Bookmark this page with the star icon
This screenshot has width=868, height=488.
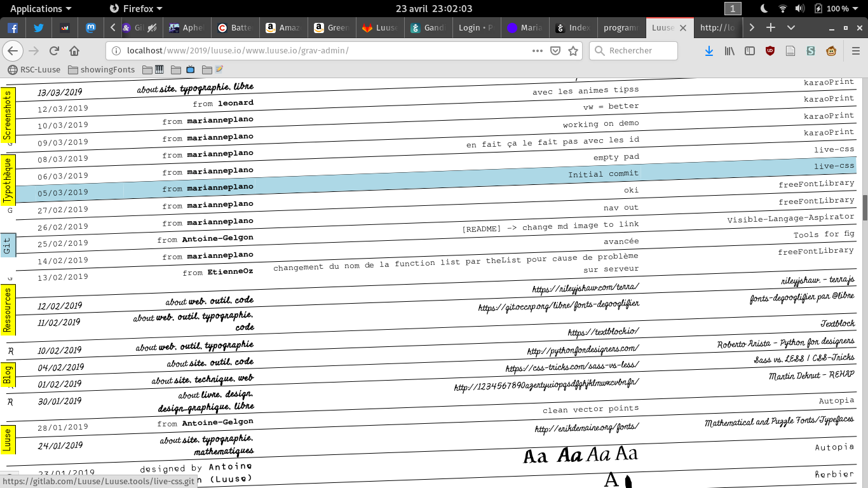click(x=573, y=51)
